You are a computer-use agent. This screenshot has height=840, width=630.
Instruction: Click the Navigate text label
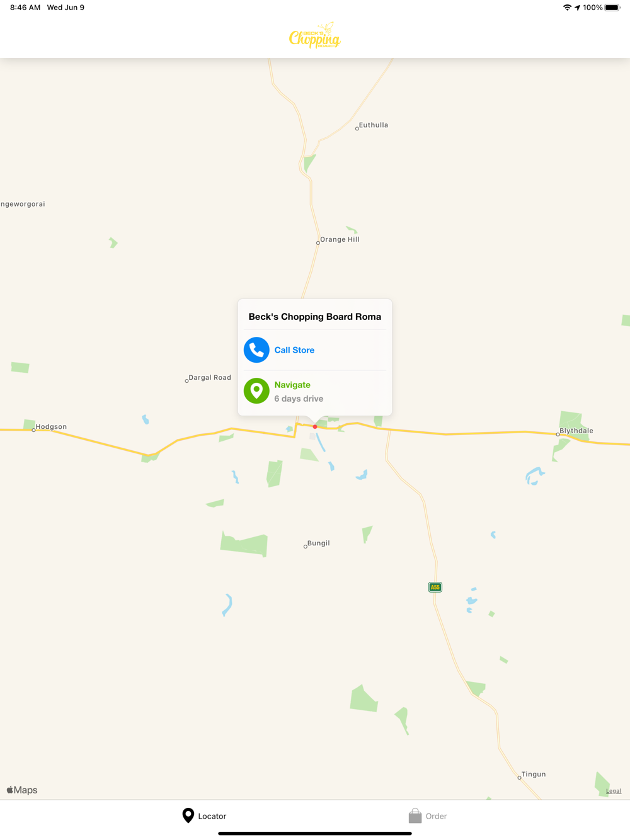tap(292, 385)
